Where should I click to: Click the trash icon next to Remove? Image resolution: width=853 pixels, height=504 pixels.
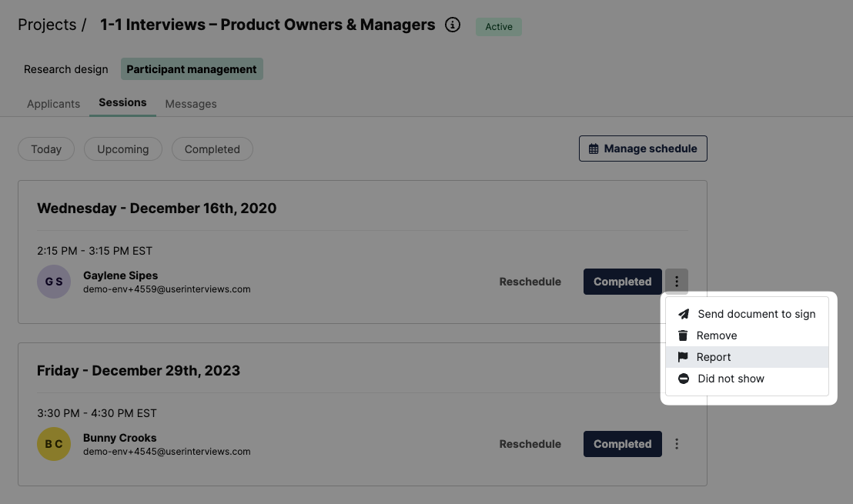pyautogui.click(x=683, y=335)
